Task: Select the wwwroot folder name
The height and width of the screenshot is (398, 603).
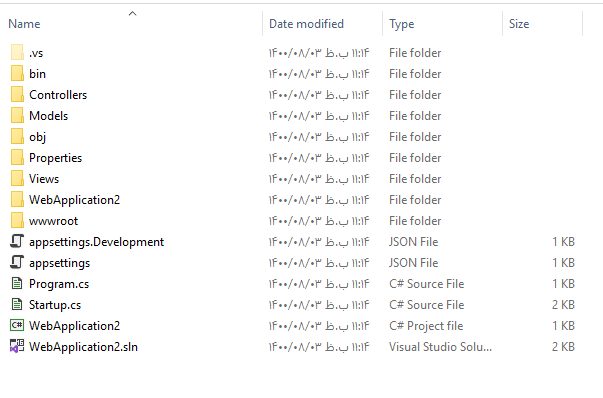Action: coord(53,221)
